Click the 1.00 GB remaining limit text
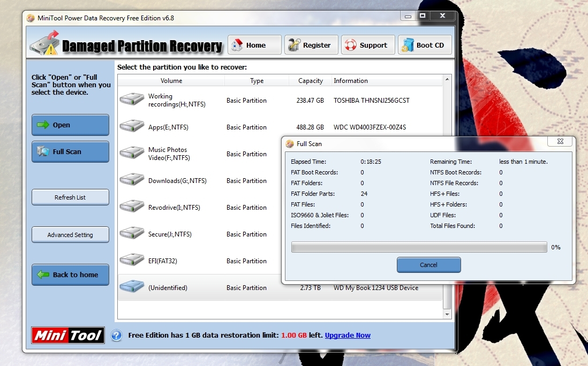 pos(294,335)
